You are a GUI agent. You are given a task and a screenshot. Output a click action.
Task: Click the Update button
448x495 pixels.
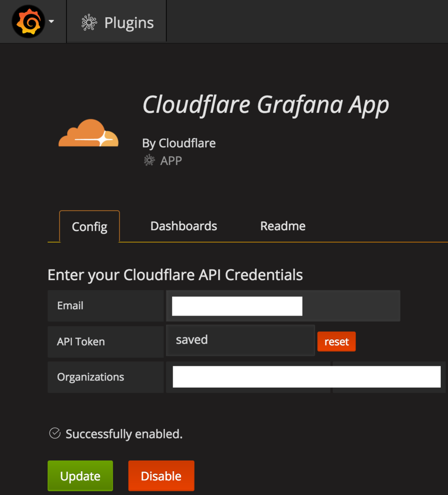pos(80,476)
